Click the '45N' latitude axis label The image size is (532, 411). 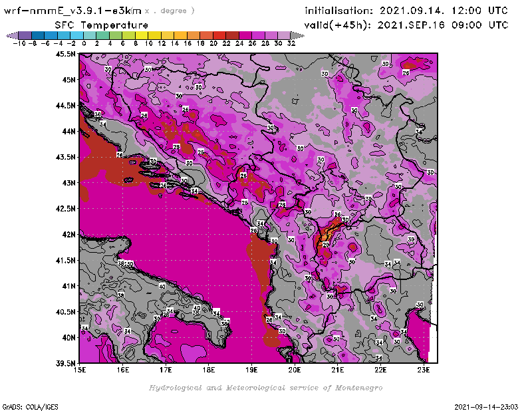pyautogui.click(x=68, y=80)
